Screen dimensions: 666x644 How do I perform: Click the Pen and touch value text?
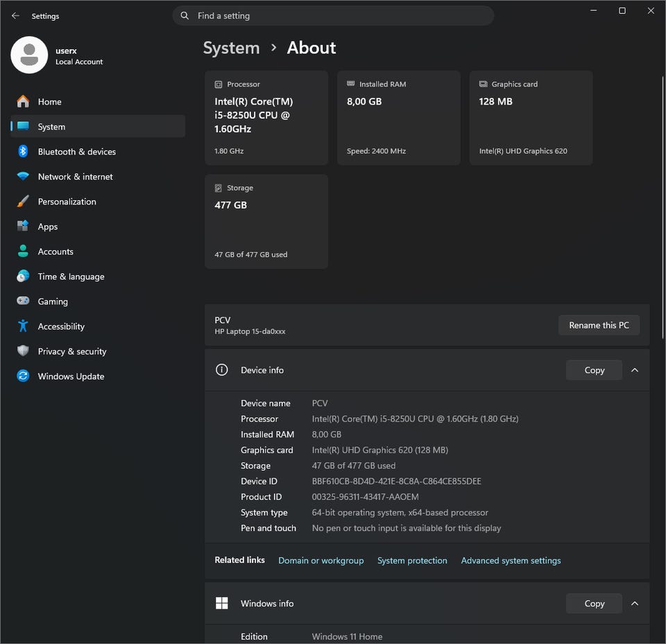click(x=407, y=528)
